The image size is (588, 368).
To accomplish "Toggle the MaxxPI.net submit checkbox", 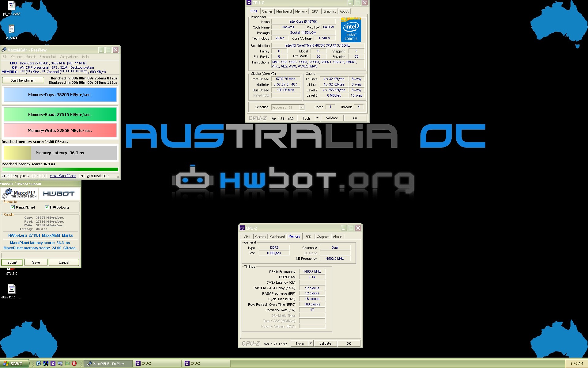I will [13, 207].
